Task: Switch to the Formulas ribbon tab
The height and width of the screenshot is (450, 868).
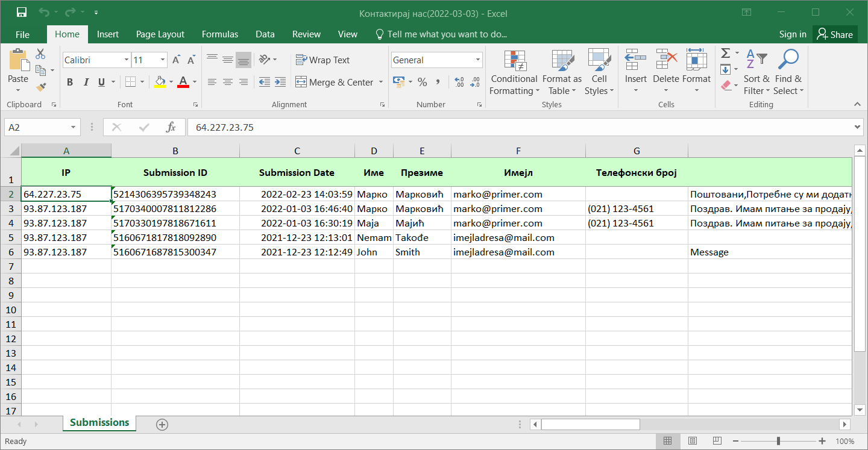Action: (220, 34)
